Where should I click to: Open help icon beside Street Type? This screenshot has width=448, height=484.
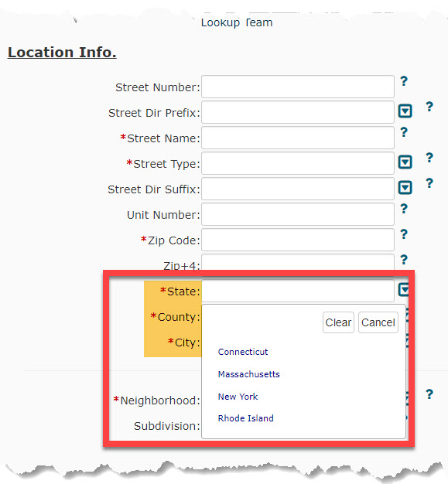pos(429,158)
